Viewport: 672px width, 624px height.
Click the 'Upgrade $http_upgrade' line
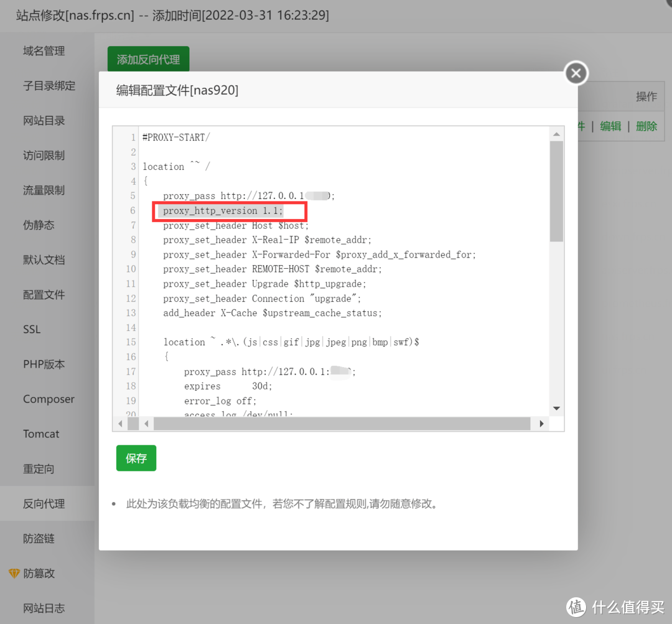tap(264, 284)
